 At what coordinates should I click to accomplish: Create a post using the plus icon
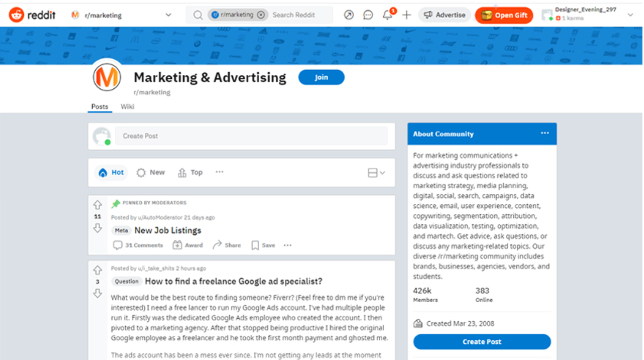pyautogui.click(x=406, y=15)
